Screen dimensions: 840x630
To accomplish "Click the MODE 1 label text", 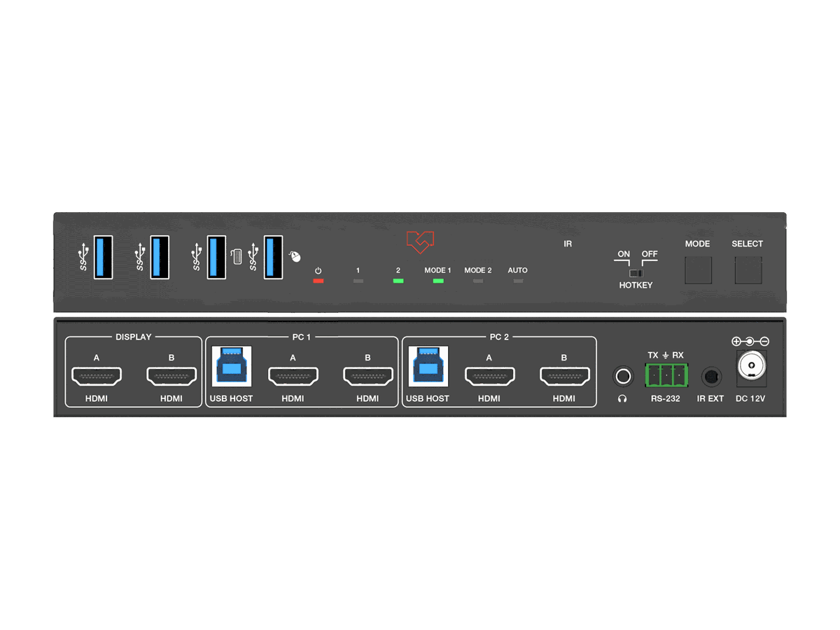I will [x=438, y=270].
